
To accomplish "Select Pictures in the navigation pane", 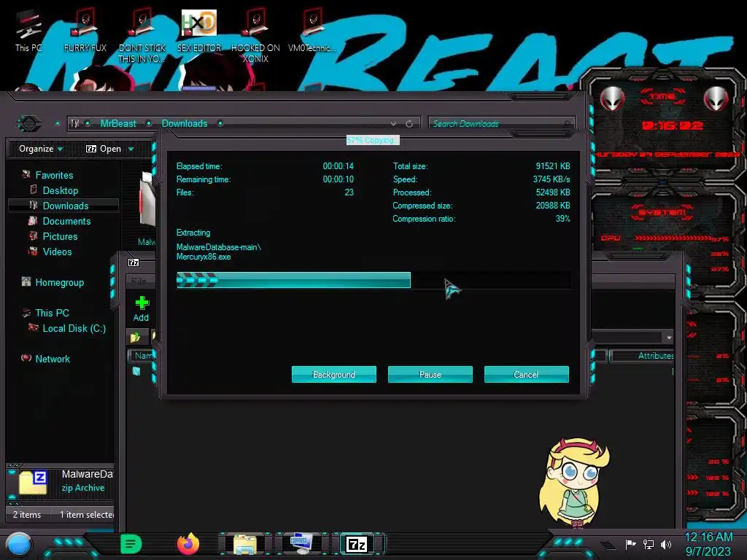I will point(60,236).
